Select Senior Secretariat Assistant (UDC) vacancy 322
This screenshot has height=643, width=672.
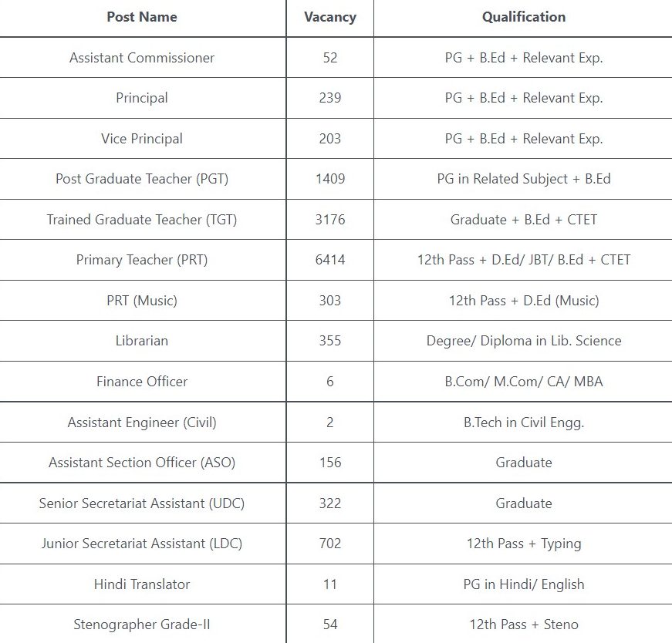coord(330,503)
